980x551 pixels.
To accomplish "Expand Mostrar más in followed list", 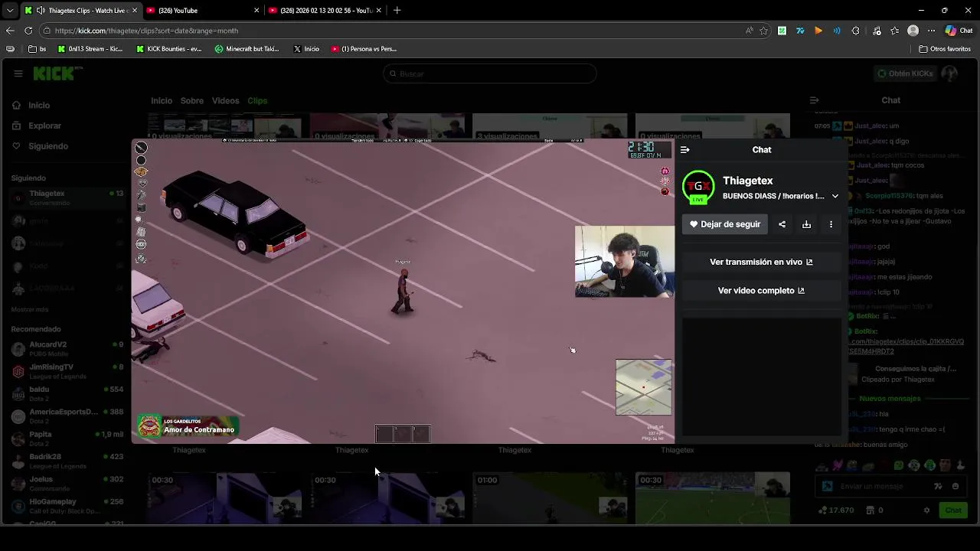I will (30, 310).
